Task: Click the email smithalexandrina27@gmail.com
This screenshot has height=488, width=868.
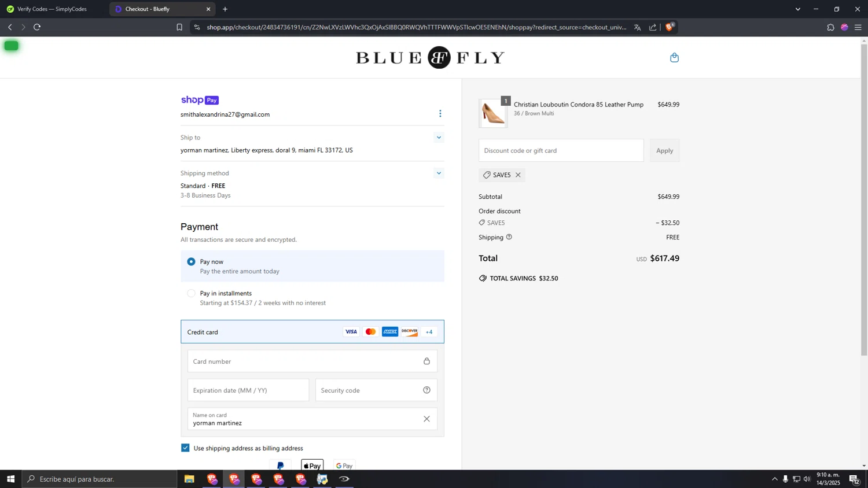Action: pos(225,114)
